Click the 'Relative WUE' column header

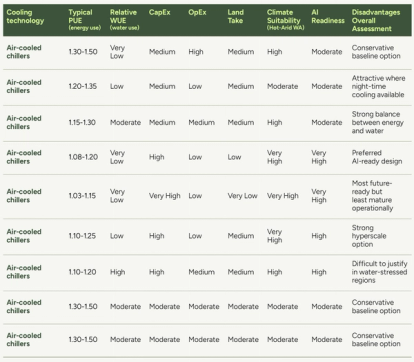(x=125, y=20)
